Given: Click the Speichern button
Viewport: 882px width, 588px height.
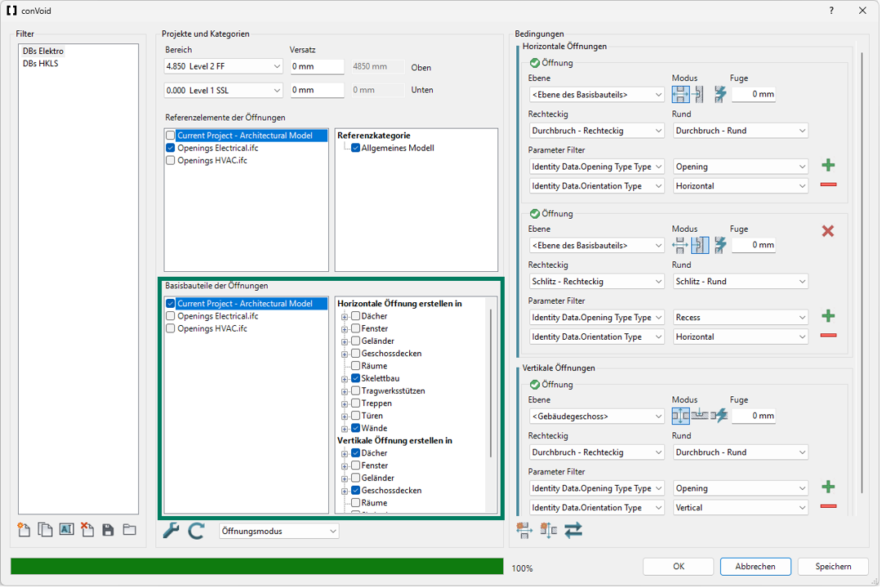Looking at the screenshot, I should (833, 568).
